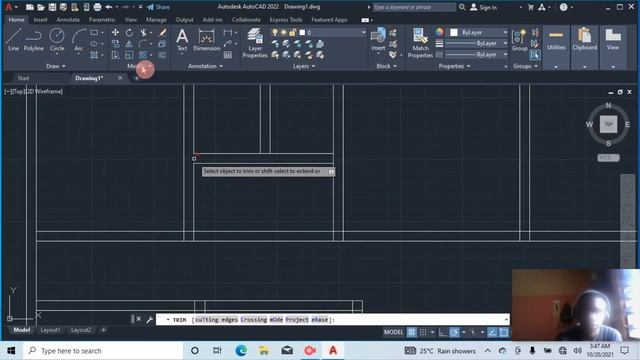Image resolution: width=640 pixels, height=360 pixels.
Task: Activate the Move tool
Action: pyautogui.click(x=116, y=32)
